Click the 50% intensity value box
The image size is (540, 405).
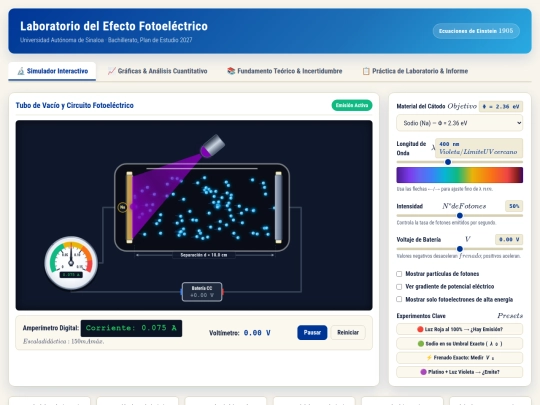(x=514, y=206)
